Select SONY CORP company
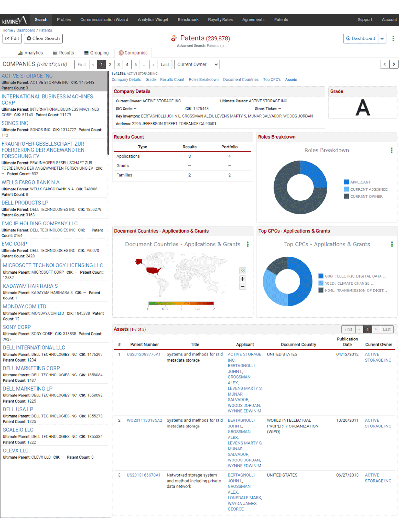This screenshot has width=399, height=532. (x=17, y=327)
